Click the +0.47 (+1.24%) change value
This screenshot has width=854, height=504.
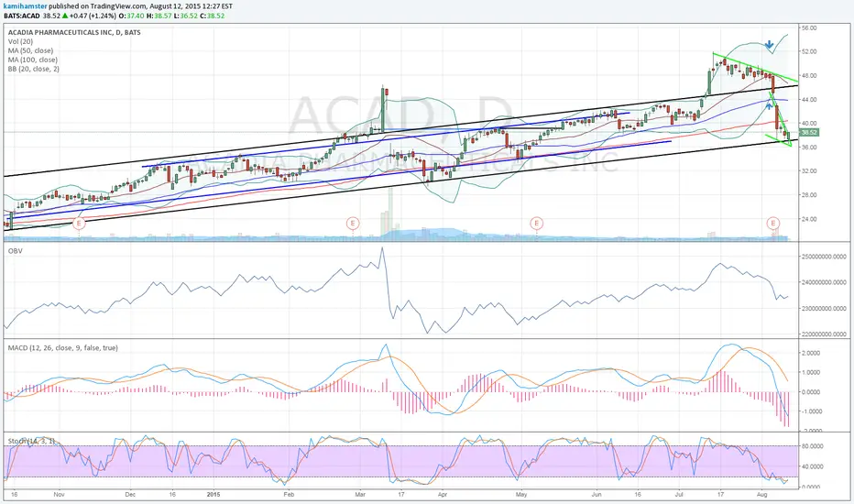[x=93, y=16]
